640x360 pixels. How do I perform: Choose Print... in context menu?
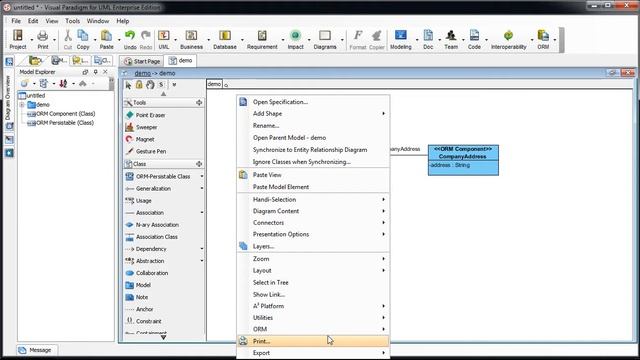(x=313, y=341)
